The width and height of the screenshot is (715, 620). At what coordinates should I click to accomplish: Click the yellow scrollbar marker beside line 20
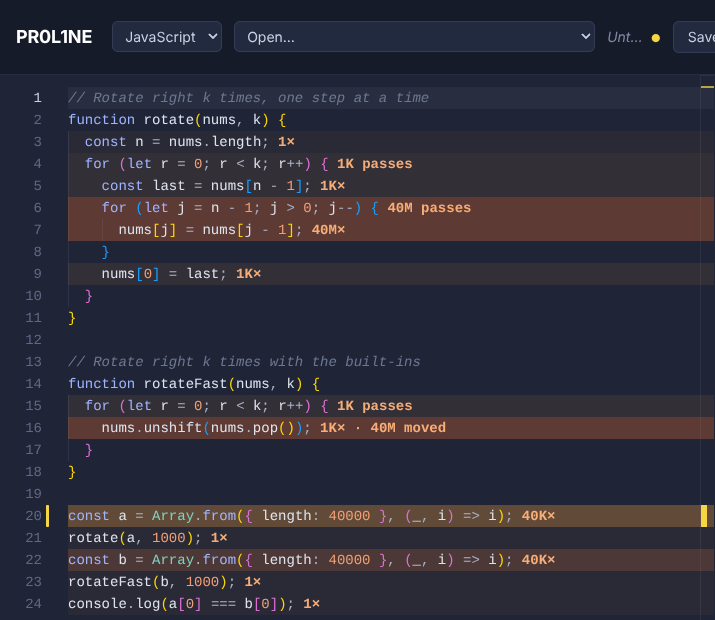point(704,516)
